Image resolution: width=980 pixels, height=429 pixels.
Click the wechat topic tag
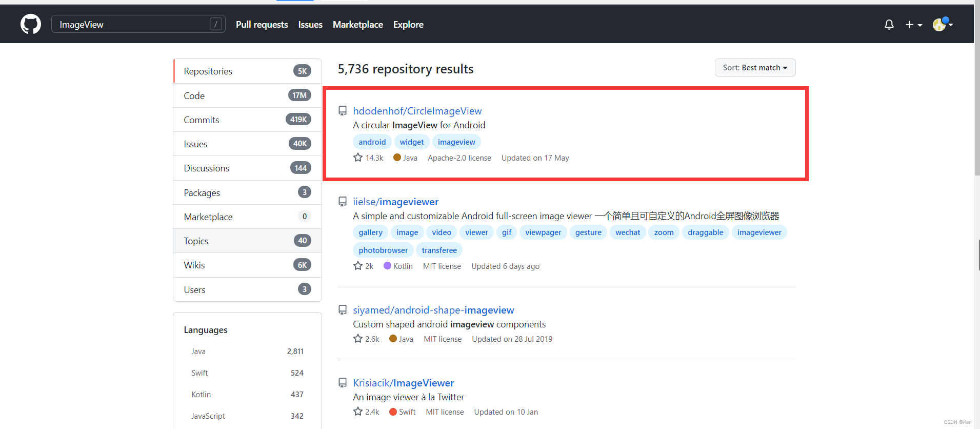pos(628,232)
